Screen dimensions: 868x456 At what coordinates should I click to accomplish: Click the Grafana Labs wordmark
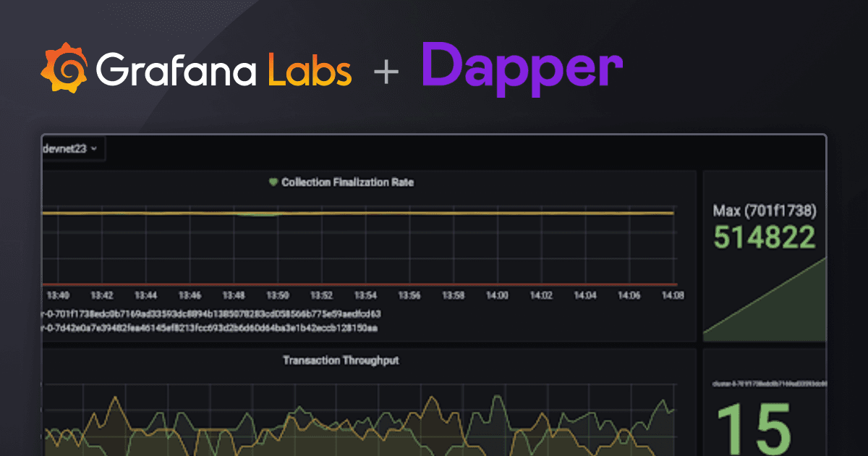tap(224, 70)
